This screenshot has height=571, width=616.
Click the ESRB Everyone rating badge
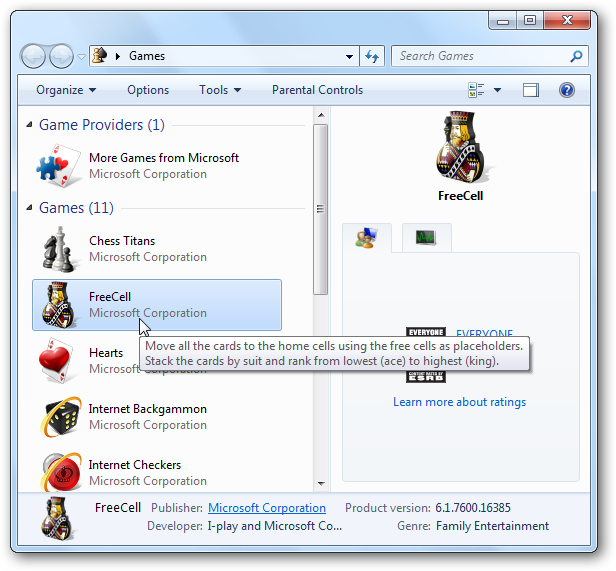tap(426, 354)
